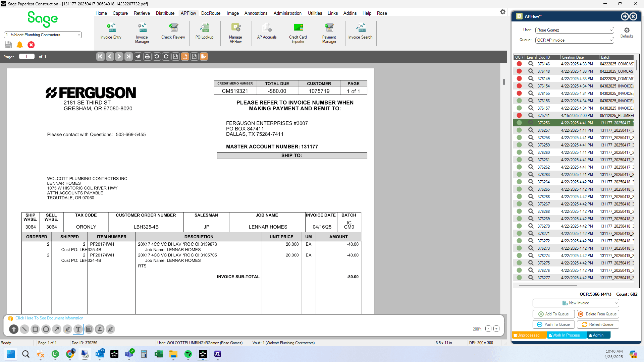Launch the Credit Card Importer
Screen dimensions: 644x362
coord(298,33)
